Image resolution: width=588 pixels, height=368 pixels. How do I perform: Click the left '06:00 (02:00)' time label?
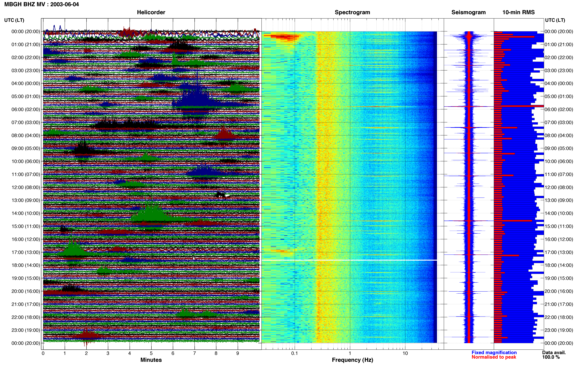click(26, 109)
